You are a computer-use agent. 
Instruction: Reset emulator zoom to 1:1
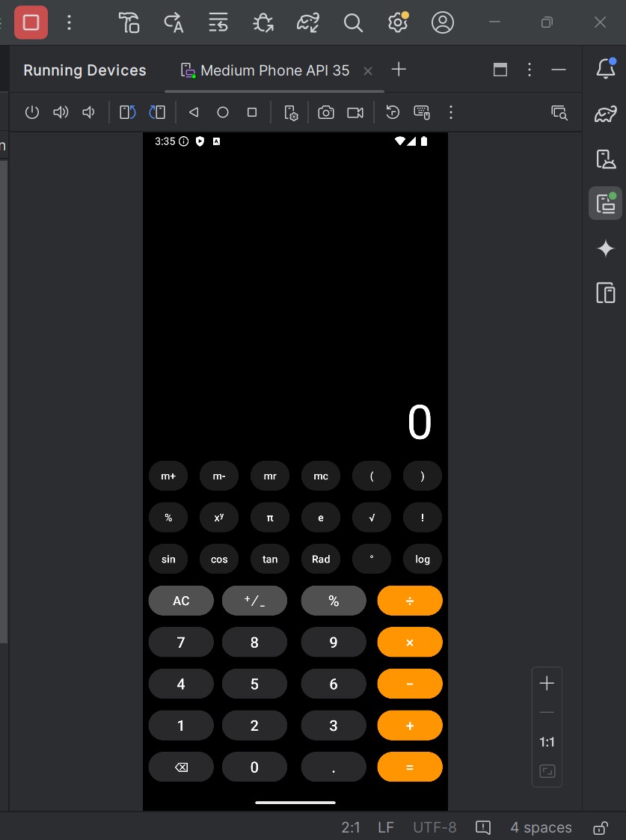pyautogui.click(x=547, y=742)
